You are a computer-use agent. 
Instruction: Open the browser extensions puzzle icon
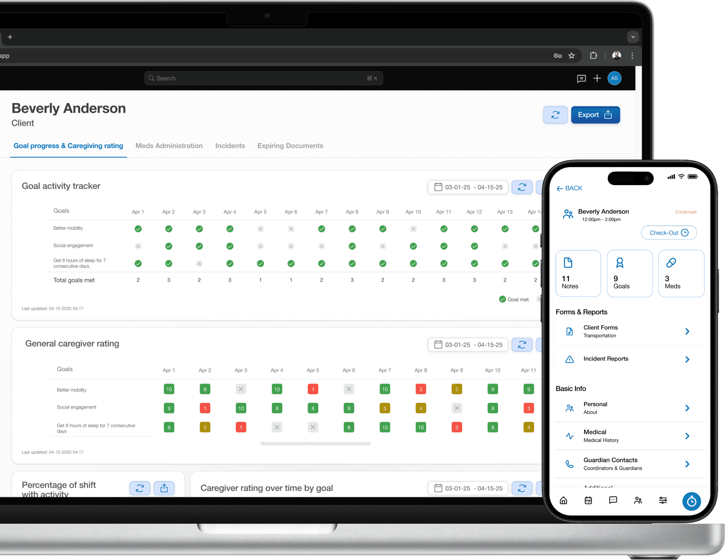[x=594, y=55]
